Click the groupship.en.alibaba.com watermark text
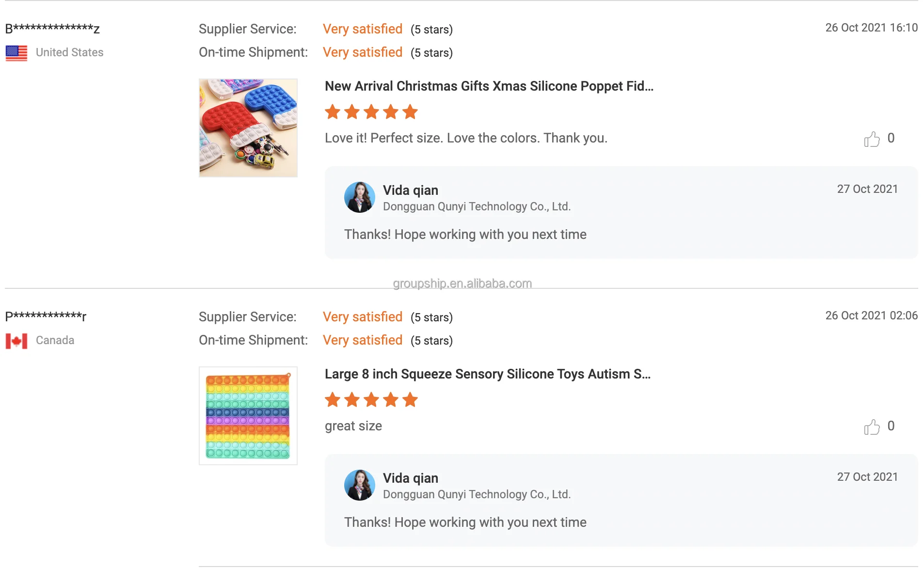Viewport: 924px width, 568px height. [462, 284]
